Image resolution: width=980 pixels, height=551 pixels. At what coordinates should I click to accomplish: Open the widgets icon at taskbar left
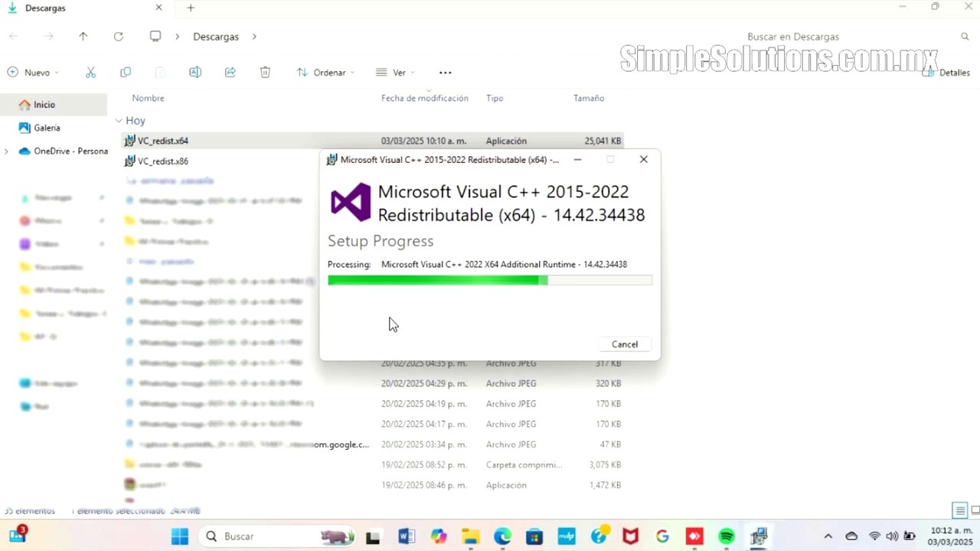17,535
